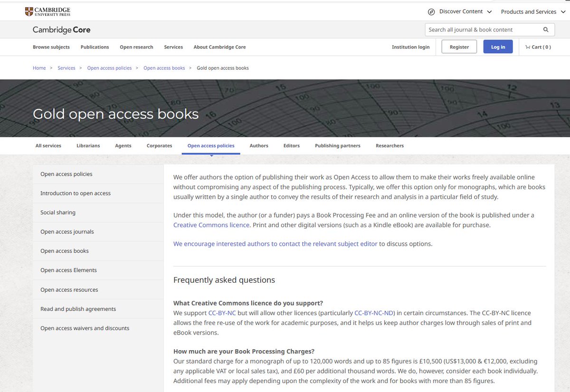Open the Publications menu
The image size is (570, 392).
coord(95,47)
